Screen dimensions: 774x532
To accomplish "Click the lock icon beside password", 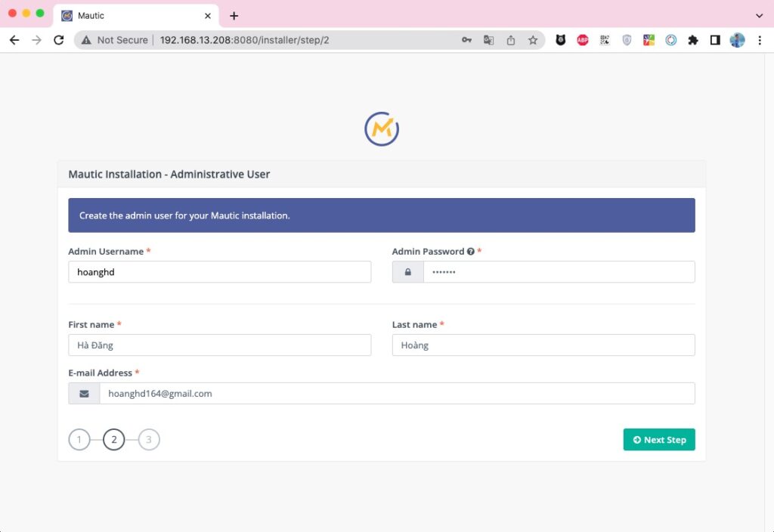I will pos(407,272).
